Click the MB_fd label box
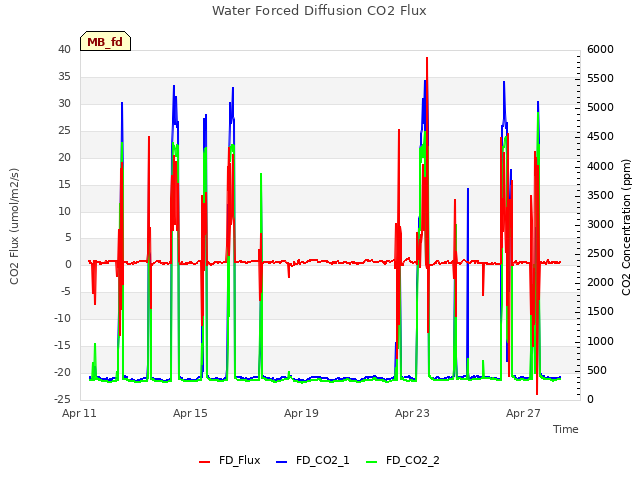The image size is (640, 480). [x=105, y=41]
